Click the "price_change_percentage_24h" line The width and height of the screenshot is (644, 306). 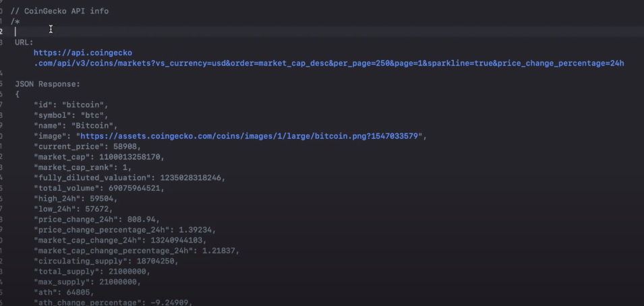click(x=125, y=230)
